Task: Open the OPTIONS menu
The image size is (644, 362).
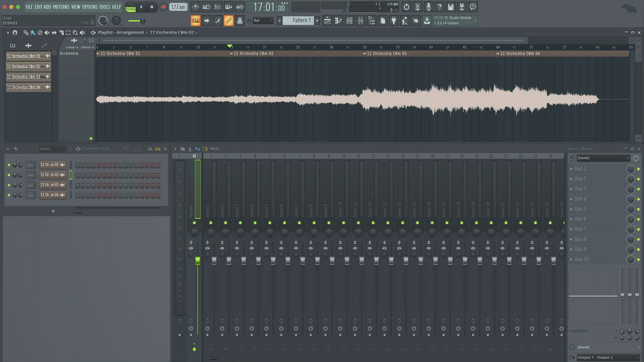Action: click(x=90, y=7)
